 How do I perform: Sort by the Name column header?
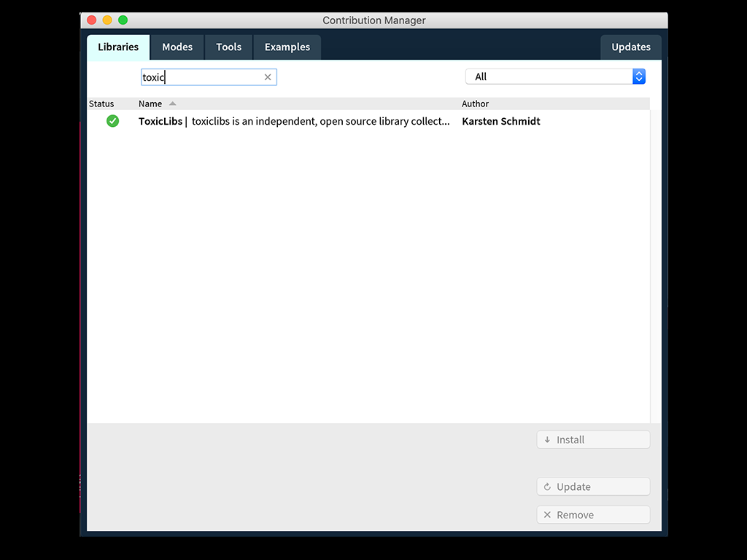150,104
